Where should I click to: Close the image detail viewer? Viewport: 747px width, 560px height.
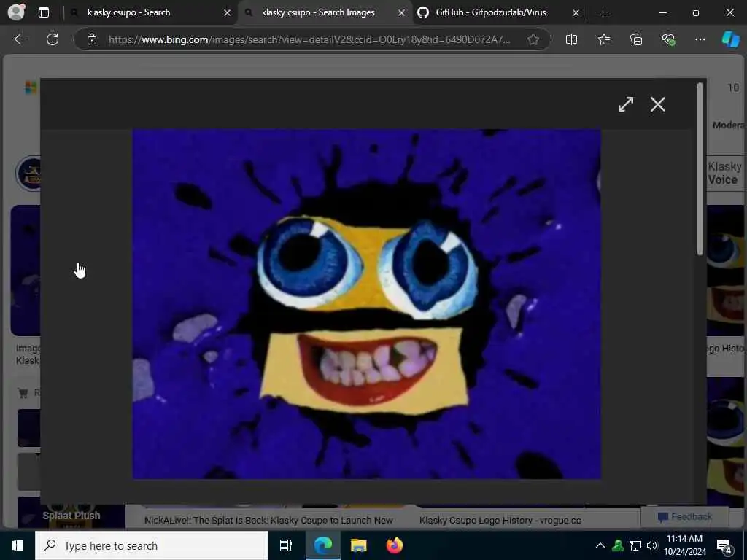[658, 104]
